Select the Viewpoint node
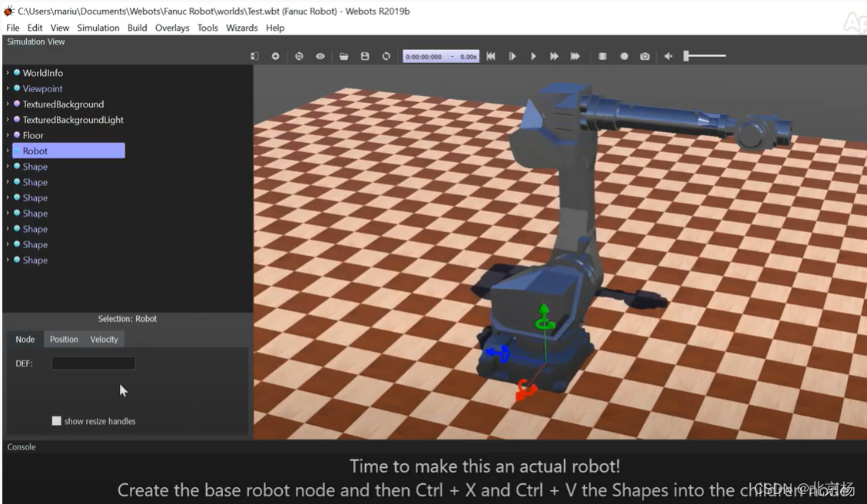Screen dimensions: 867x504 (42, 88)
